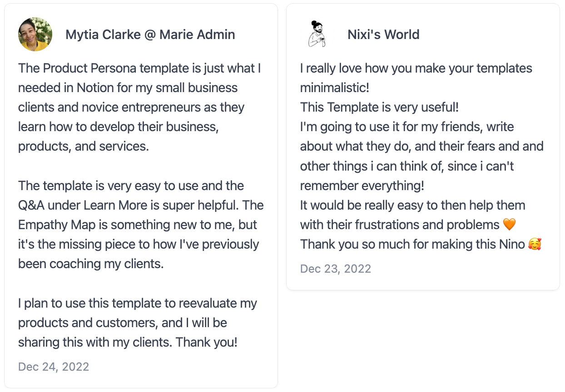This screenshot has height=392, width=565.
Task: Click "Thank you so much for making this Nino"
Action: (x=412, y=244)
